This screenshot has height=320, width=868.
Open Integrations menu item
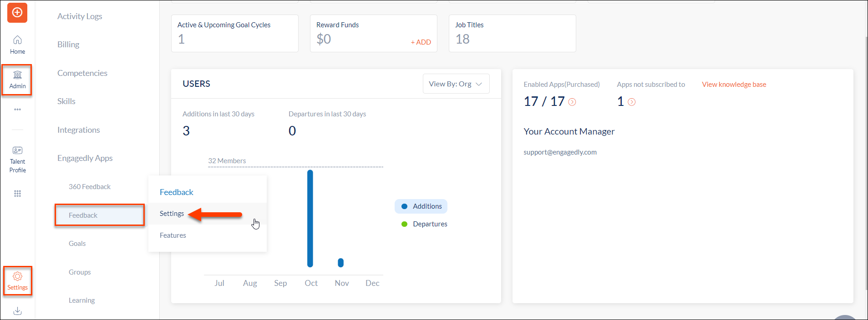(x=79, y=130)
